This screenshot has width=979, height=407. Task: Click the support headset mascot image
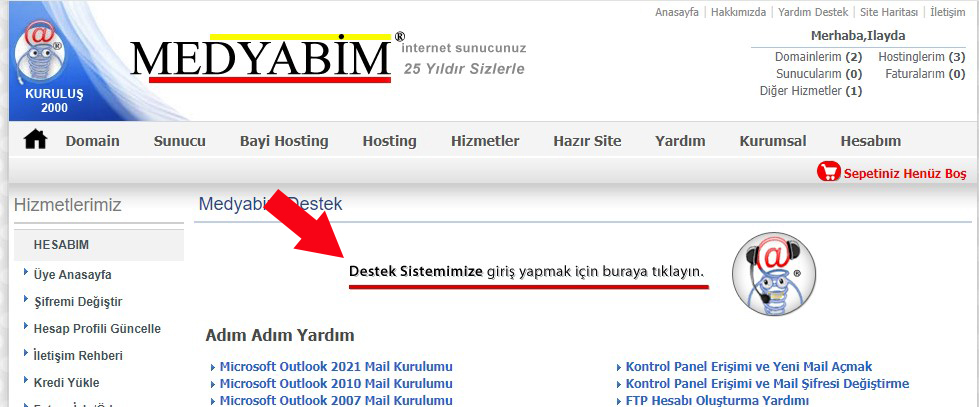[x=774, y=273]
